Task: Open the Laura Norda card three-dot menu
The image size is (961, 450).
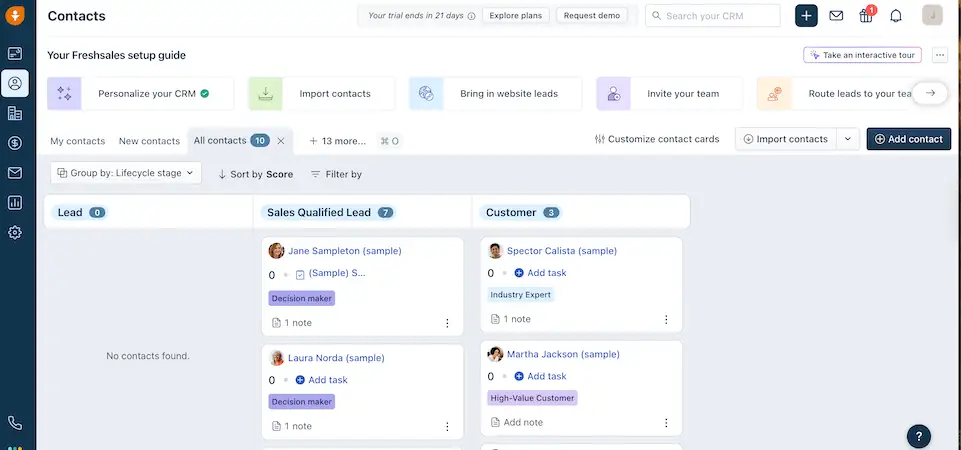Action: tap(447, 426)
